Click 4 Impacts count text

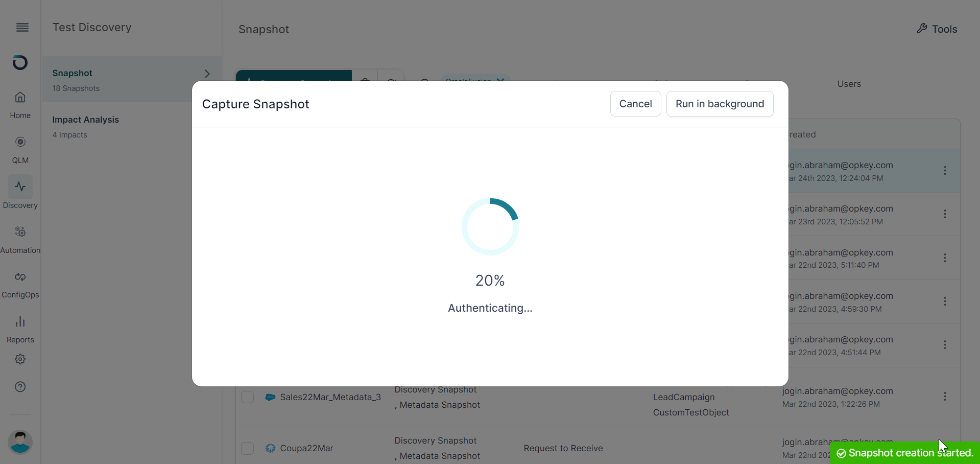click(x=69, y=135)
